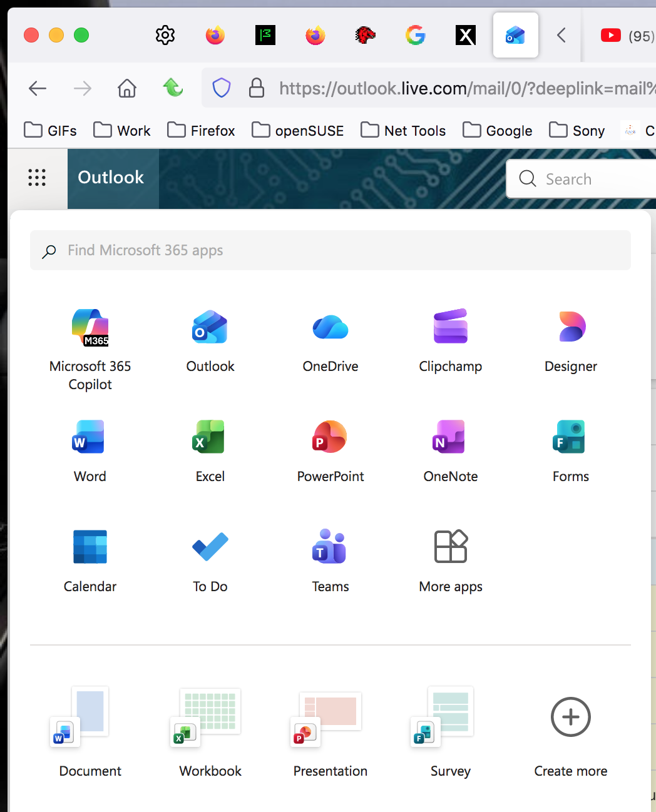
Task: Launch PowerPoint app
Action: (331, 451)
